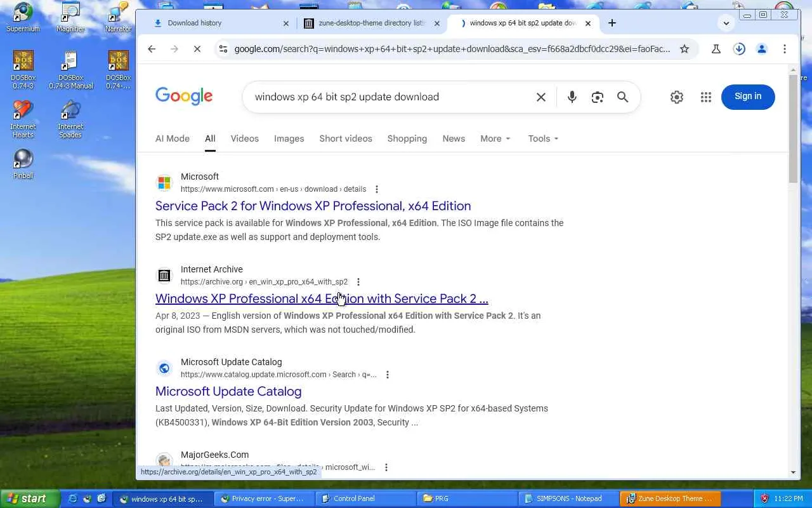Switch to Privacy error taskbar window
The height and width of the screenshot is (508, 812).
pyautogui.click(x=264, y=498)
